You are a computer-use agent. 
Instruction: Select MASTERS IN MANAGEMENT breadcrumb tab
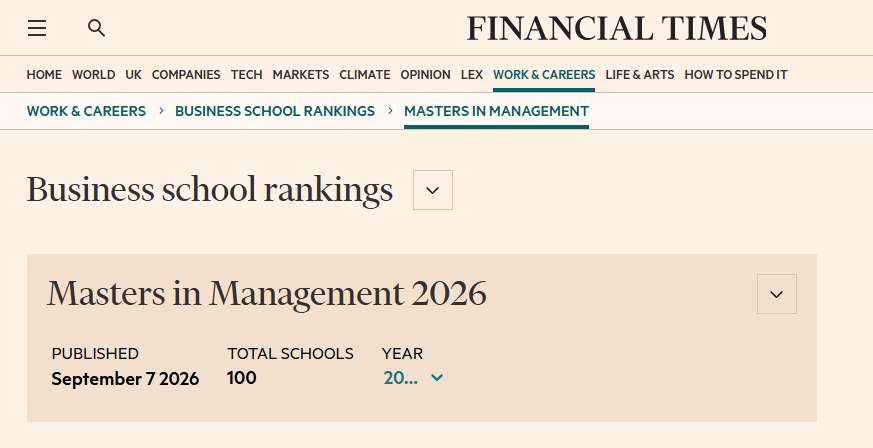(497, 111)
